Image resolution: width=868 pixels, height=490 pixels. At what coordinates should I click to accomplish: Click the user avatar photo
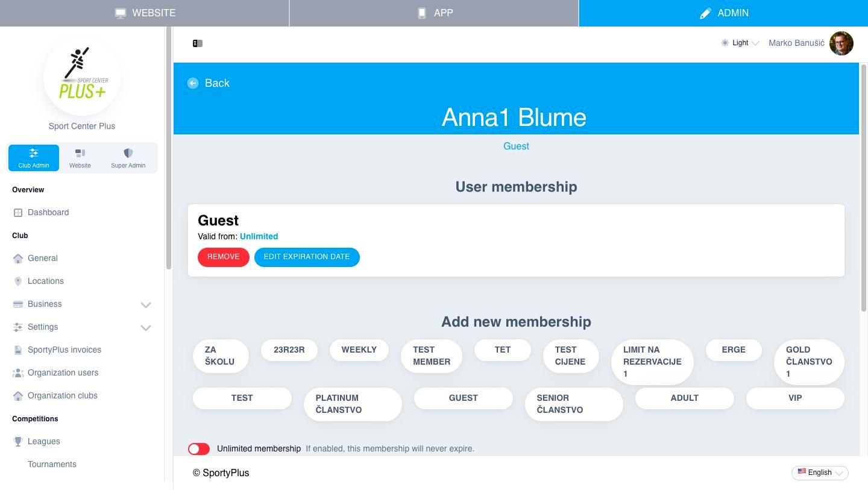(x=841, y=43)
